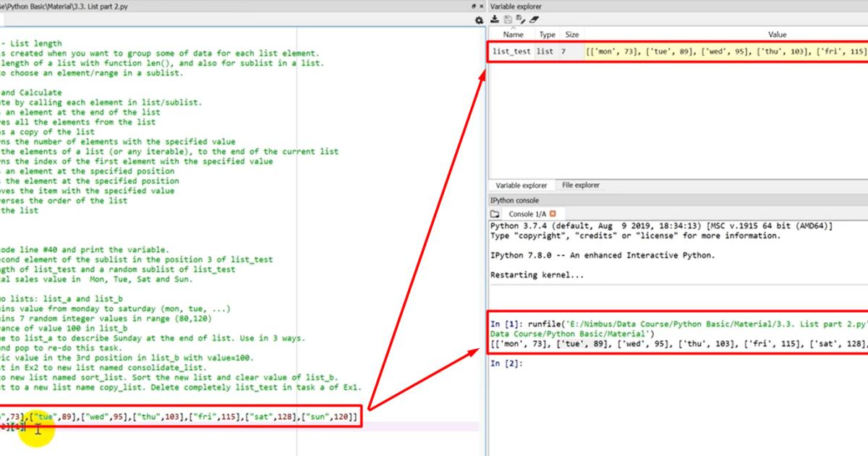The width and height of the screenshot is (868, 456).
Task: Click the undock icon above Variable explorer
Action: [x=473, y=6]
